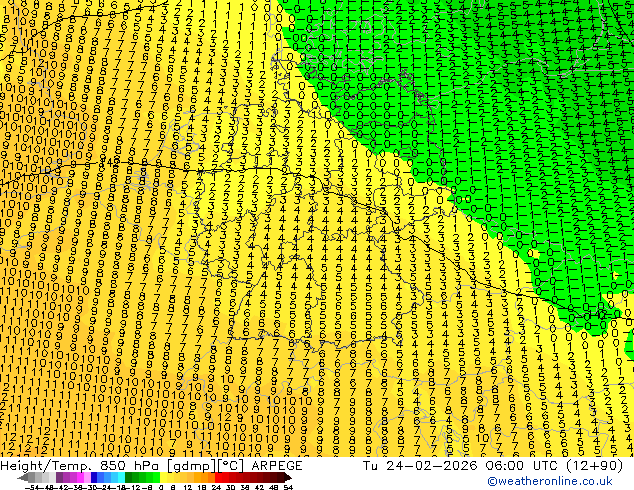Click the dark green swatch in the legend
Screen dimensions: 634x490
click(x=129, y=478)
